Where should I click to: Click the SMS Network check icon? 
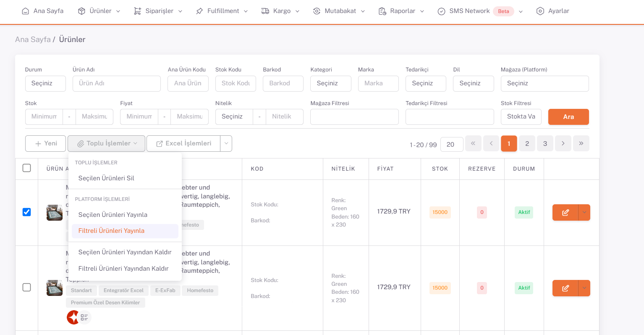tap(442, 11)
